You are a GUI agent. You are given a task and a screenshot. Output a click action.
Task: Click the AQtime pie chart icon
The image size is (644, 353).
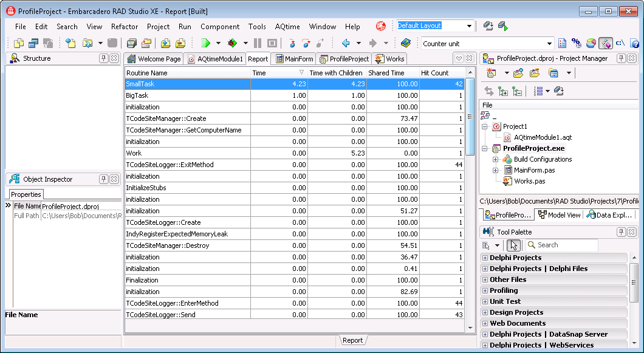coord(591,43)
